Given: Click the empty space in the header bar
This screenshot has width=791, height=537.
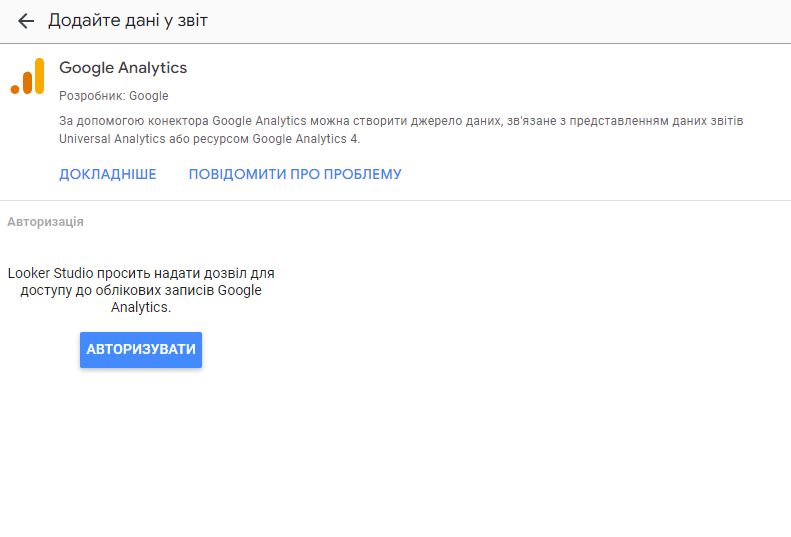Looking at the screenshot, I should (500, 21).
